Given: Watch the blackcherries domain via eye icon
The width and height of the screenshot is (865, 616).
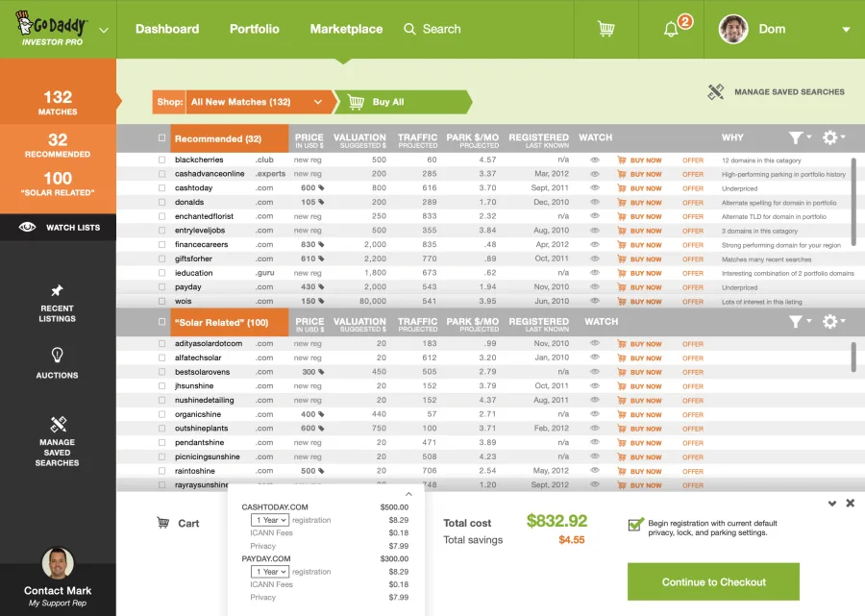Looking at the screenshot, I should tap(594, 160).
